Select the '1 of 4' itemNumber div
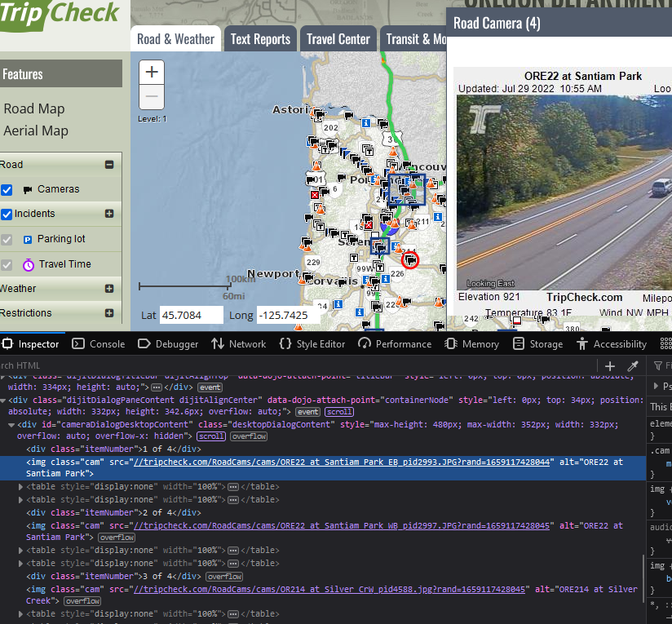 pyautogui.click(x=113, y=449)
